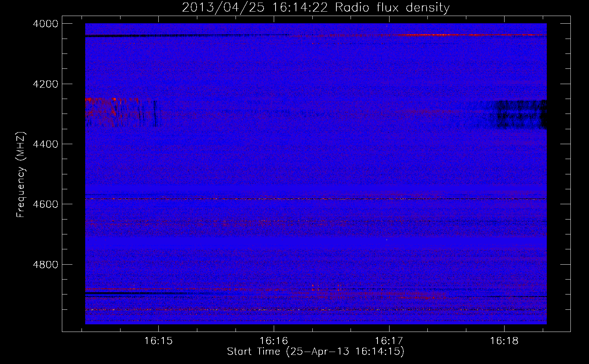Click the 'Frequency (MHZ)' axis title
The width and height of the screenshot is (589, 364).
pyautogui.click(x=21, y=175)
